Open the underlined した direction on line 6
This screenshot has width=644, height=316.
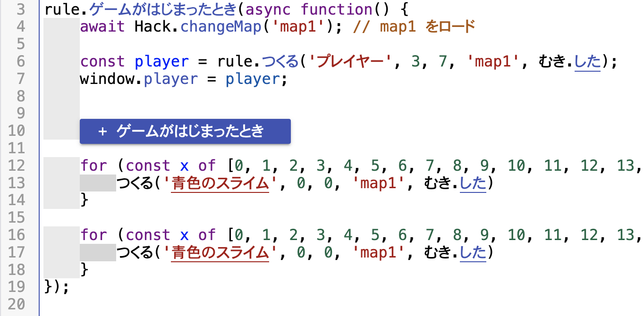[x=587, y=62]
